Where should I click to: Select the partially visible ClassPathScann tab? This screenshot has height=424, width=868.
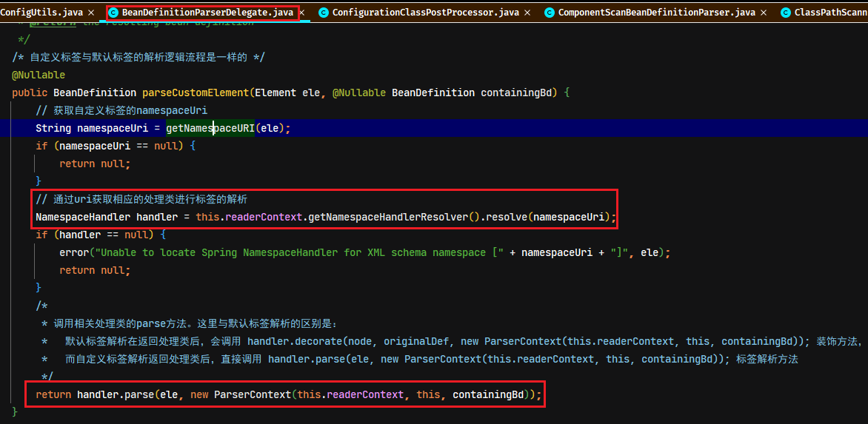pos(830,12)
